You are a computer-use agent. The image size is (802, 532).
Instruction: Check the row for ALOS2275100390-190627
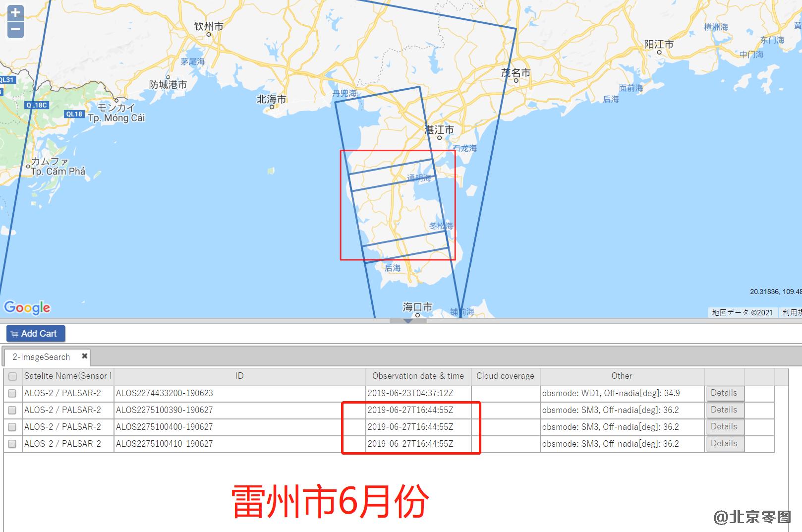point(12,410)
